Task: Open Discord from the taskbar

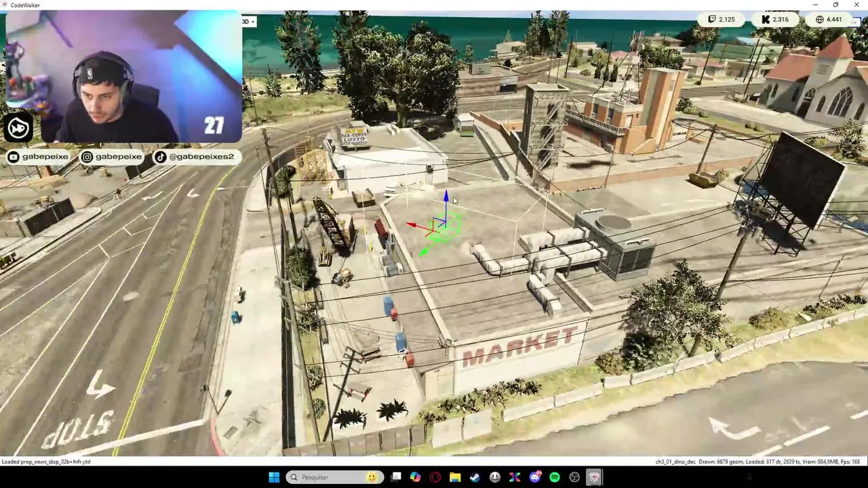Action: (535, 477)
